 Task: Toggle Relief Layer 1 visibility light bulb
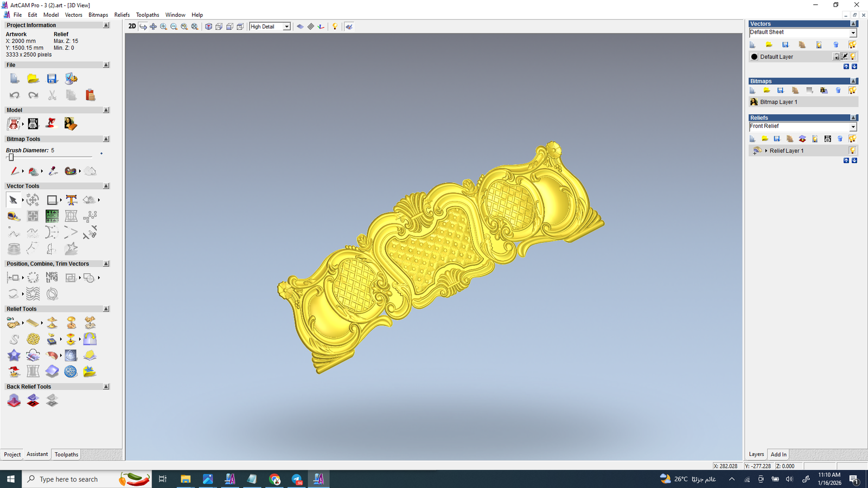point(852,151)
